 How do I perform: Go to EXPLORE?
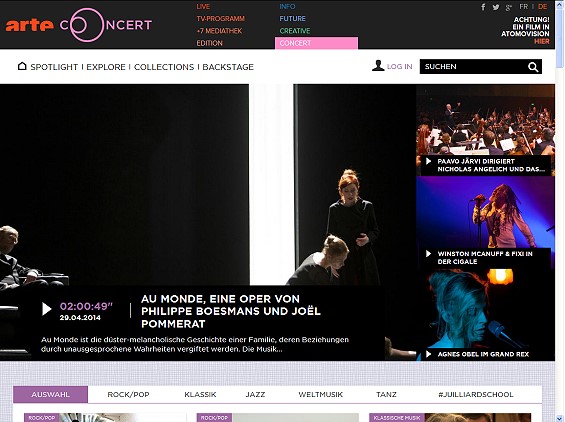(106, 67)
